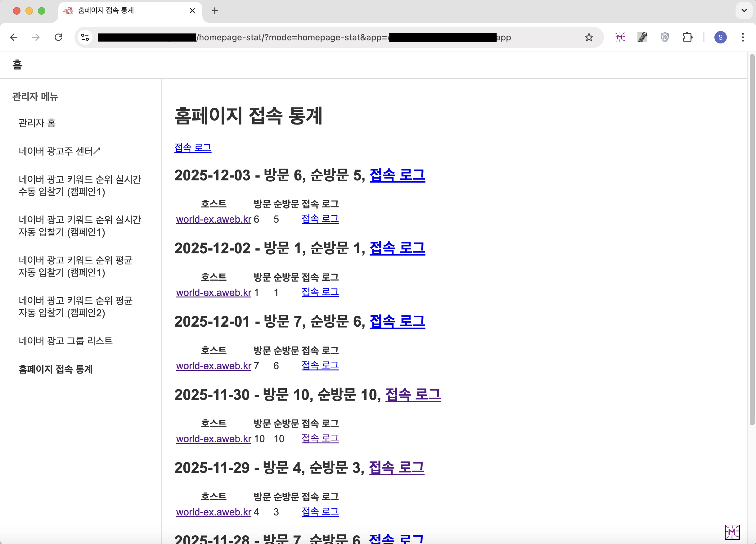Click the purple M extension icon
Image resolution: width=756 pixels, height=544 pixels.
pos(620,37)
